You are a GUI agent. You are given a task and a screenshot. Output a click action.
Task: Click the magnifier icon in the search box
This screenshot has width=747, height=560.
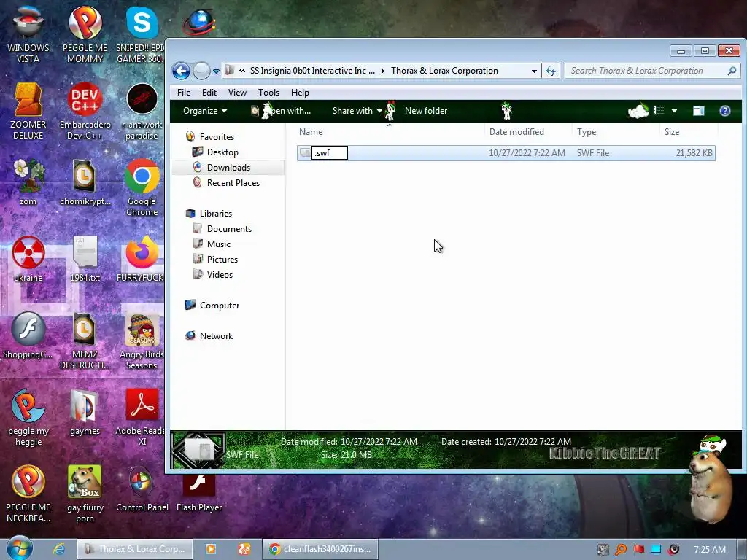(732, 71)
